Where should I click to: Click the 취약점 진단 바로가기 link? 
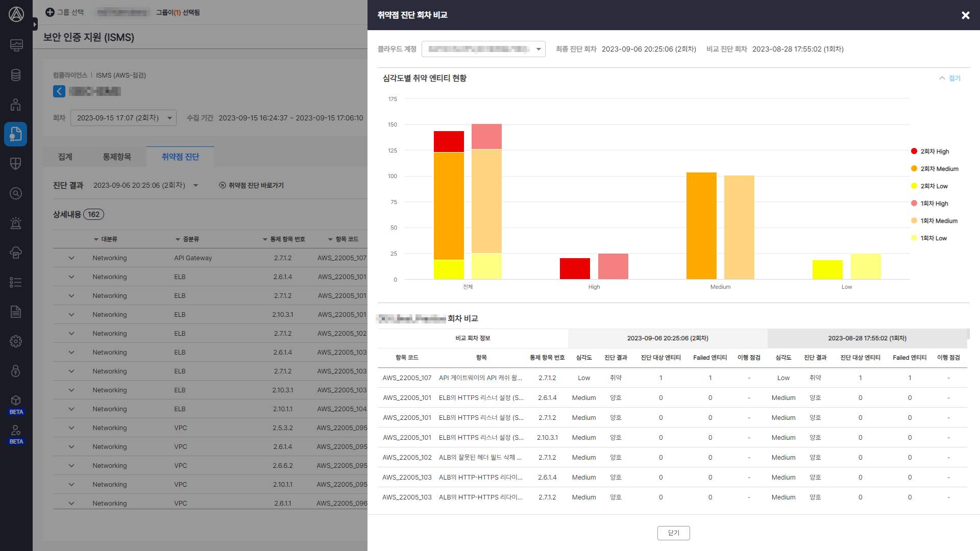[251, 185]
